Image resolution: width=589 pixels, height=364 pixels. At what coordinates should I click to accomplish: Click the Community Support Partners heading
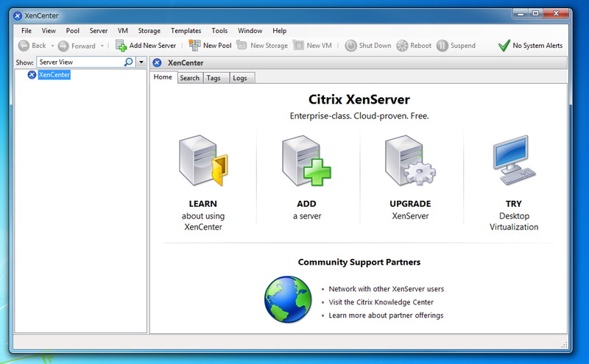point(359,263)
